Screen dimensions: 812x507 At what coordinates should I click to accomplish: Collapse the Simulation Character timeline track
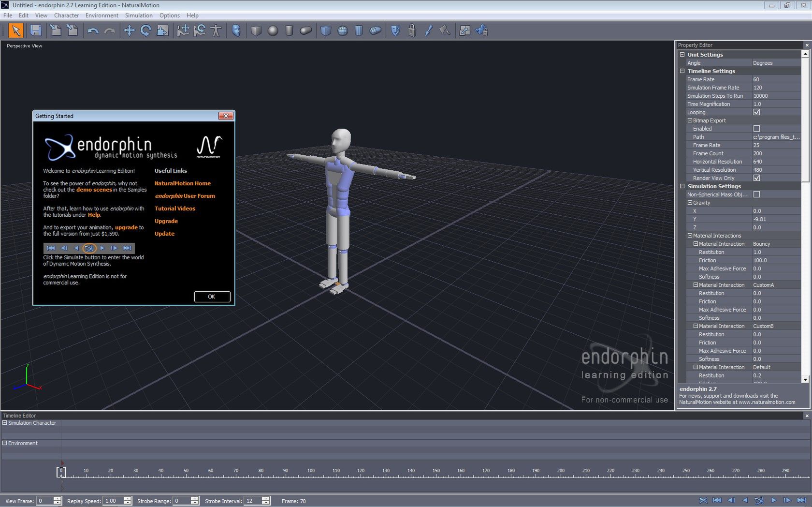(x=5, y=423)
